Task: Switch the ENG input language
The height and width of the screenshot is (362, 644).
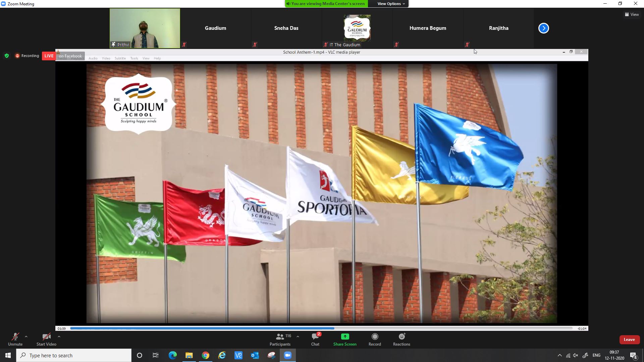Action: (596, 355)
